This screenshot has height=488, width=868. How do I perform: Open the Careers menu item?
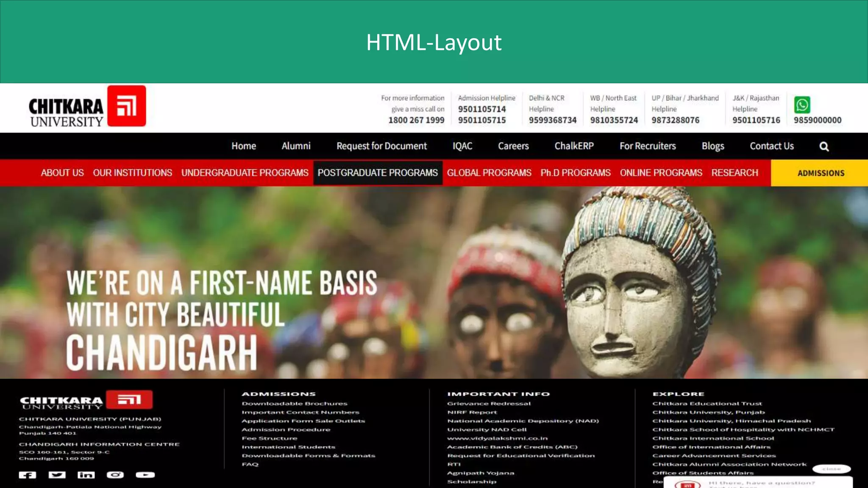[513, 146]
